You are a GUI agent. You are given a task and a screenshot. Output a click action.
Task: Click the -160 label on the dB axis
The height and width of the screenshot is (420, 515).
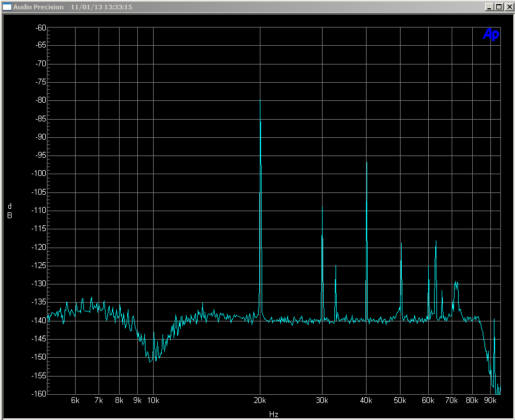coord(39,394)
